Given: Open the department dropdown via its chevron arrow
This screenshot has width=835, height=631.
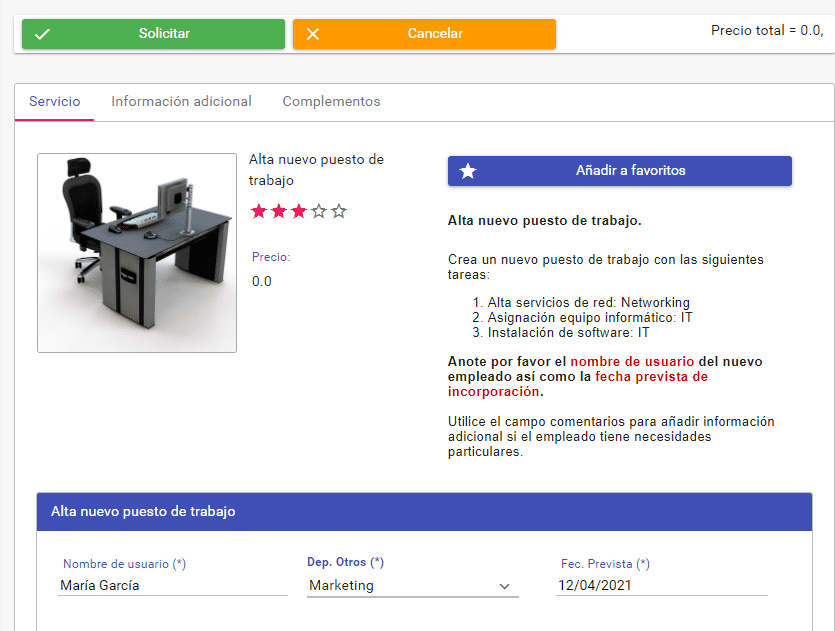Looking at the screenshot, I should pyautogui.click(x=505, y=585).
